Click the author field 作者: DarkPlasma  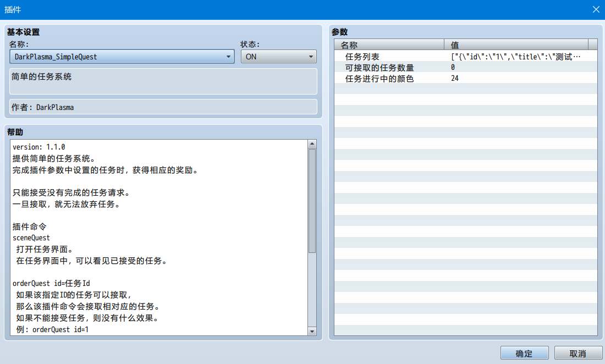pos(163,107)
